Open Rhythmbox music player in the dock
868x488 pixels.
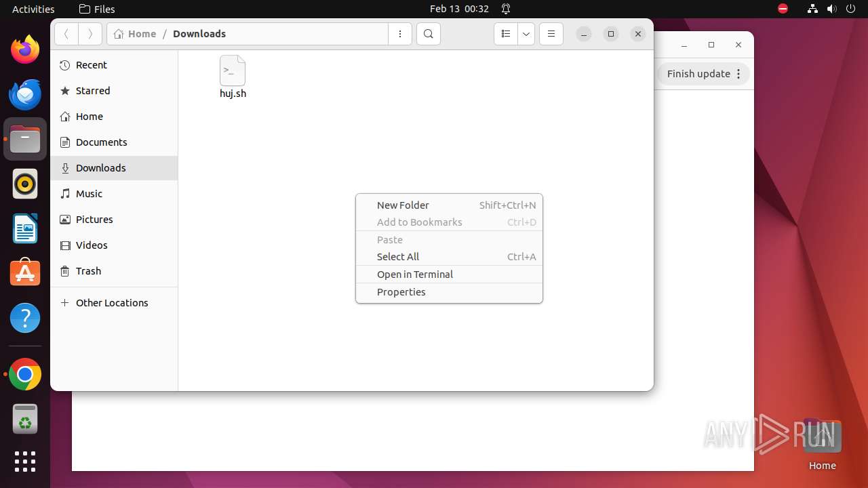(25, 184)
